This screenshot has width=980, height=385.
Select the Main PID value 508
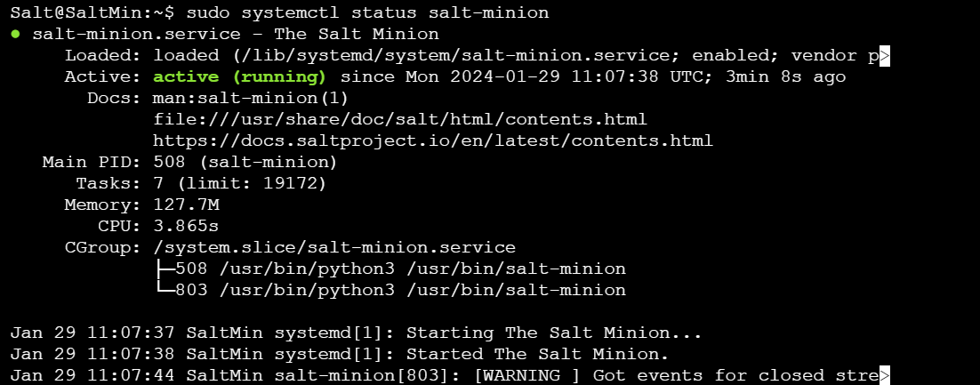click(x=169, y=163)
